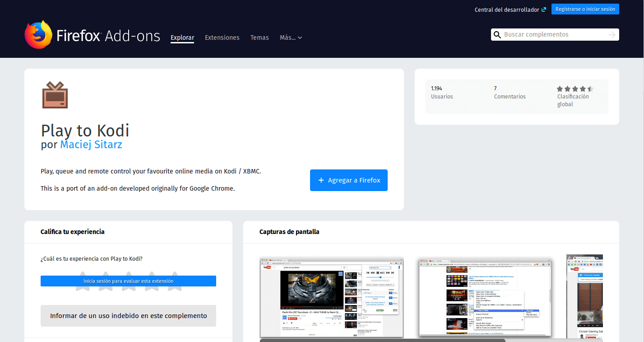Go to the Temas section
The image size is (644, 342).
tap(259, 37)
